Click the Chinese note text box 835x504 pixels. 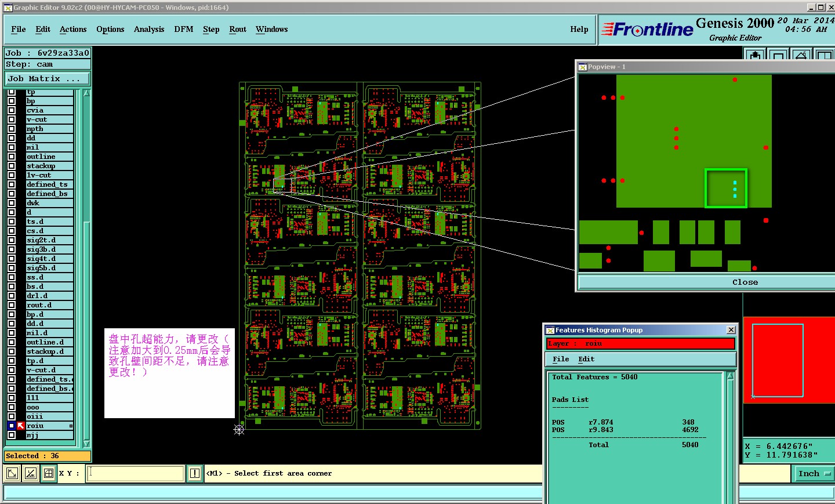coord(169,373)
